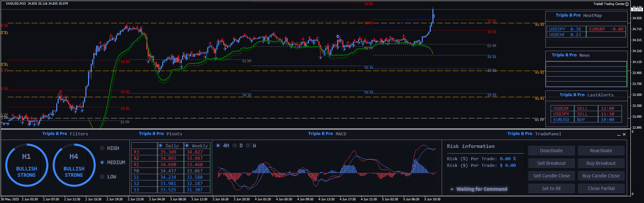Image resolution: width=644 pixels, height=203 pixels.
Task: Click the H1 bullish strong gauge
Action: pos(26,165)
